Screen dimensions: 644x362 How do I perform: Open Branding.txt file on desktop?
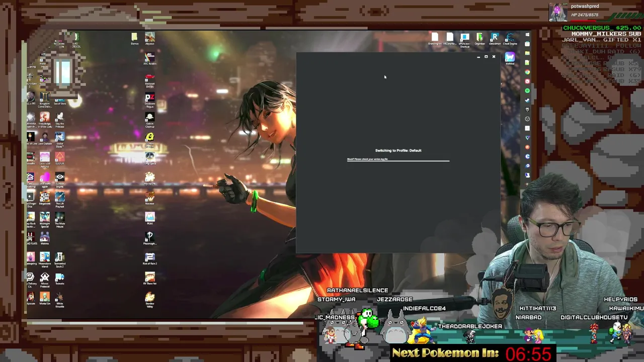(435, 39)
